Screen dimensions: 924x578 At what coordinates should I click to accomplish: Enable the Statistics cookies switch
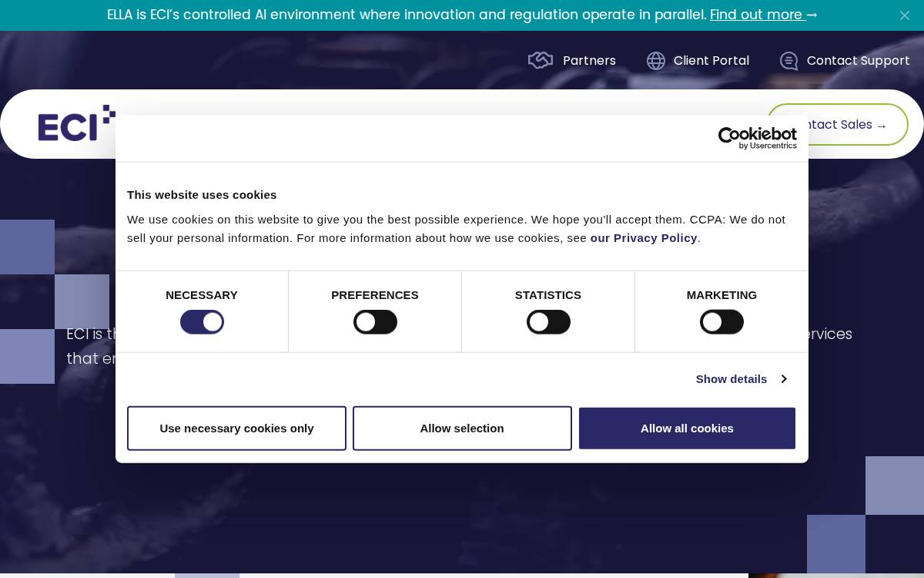548,322
